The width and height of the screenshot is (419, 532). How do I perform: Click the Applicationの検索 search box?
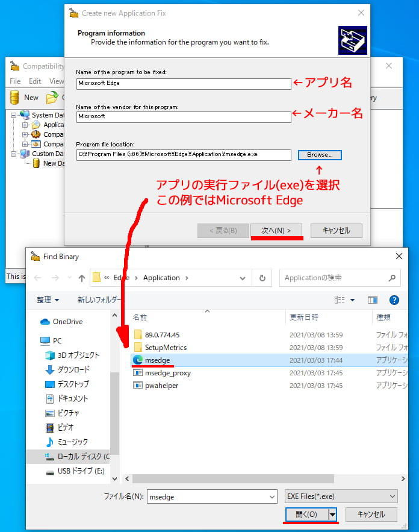click(x=340, y=278)
